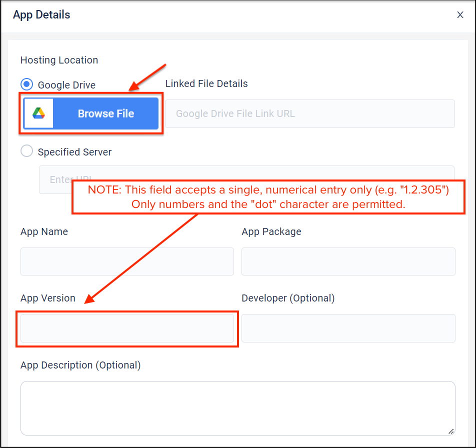Click the Specified Server label text

(x=74, y=152)
